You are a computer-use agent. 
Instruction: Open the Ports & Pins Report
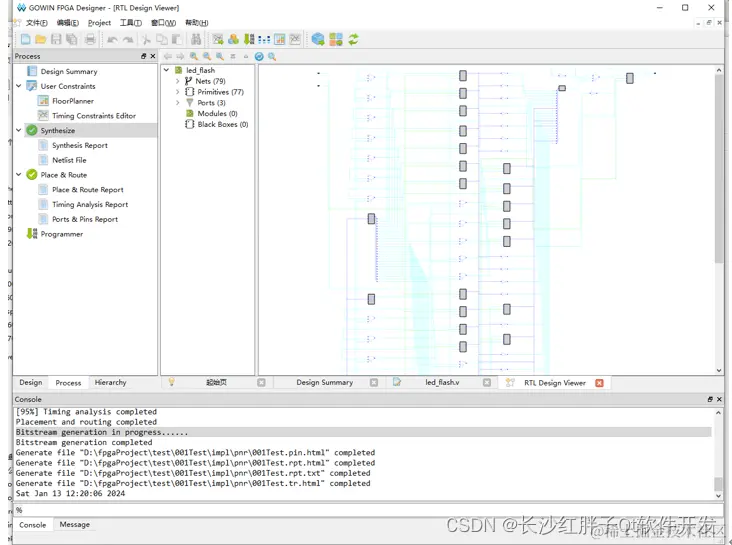pos(85,219)
